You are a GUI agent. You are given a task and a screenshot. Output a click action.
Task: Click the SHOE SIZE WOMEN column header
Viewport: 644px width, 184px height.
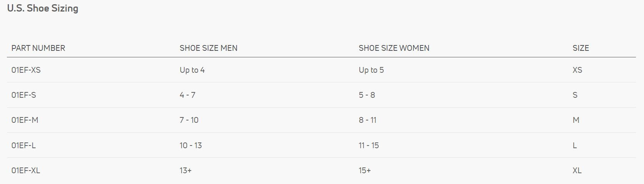[x=394, y=48]
